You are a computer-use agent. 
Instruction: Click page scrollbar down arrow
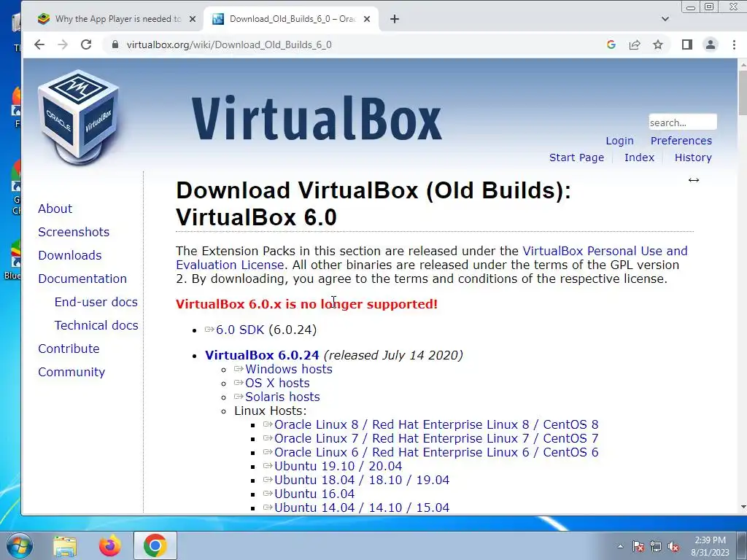click(743, 507)
